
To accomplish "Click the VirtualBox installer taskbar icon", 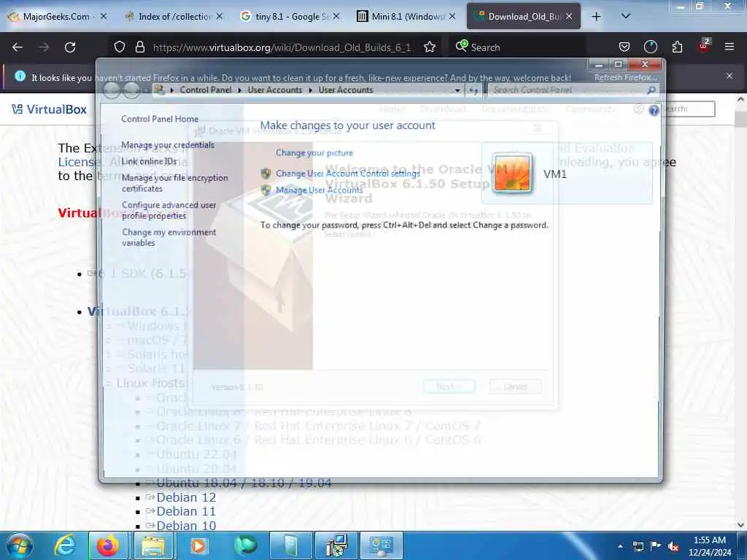I will [x=337, y=545].
